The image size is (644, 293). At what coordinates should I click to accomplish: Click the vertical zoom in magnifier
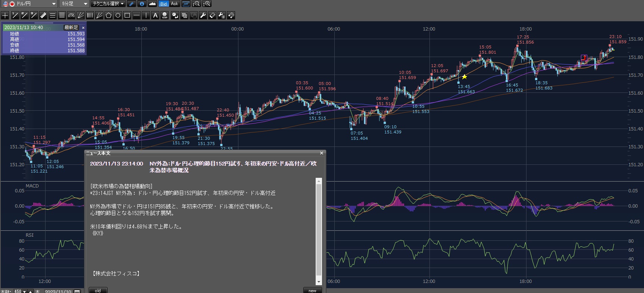(x=207, y=4)
